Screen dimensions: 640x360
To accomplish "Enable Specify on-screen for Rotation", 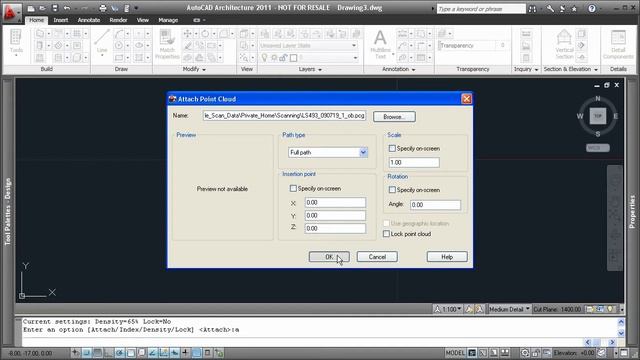I will point(392,189).
